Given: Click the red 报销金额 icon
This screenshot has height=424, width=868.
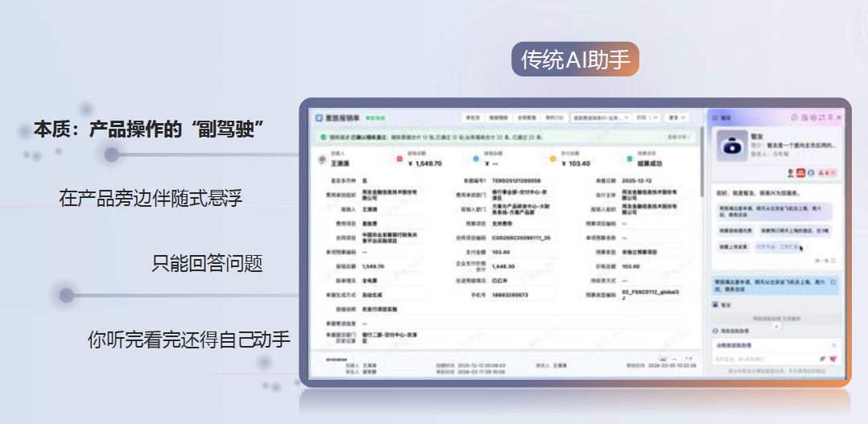Looking at the screenshot, I should [399, 159].
